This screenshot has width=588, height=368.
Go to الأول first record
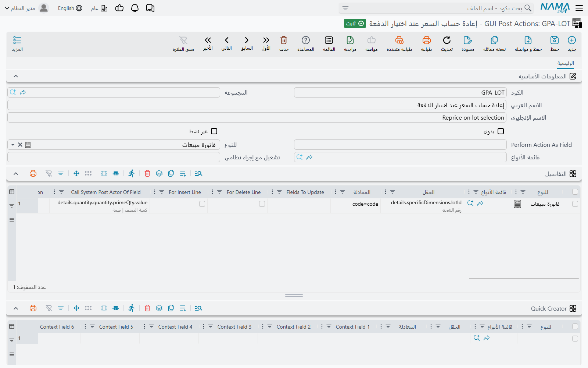point(266,40)
